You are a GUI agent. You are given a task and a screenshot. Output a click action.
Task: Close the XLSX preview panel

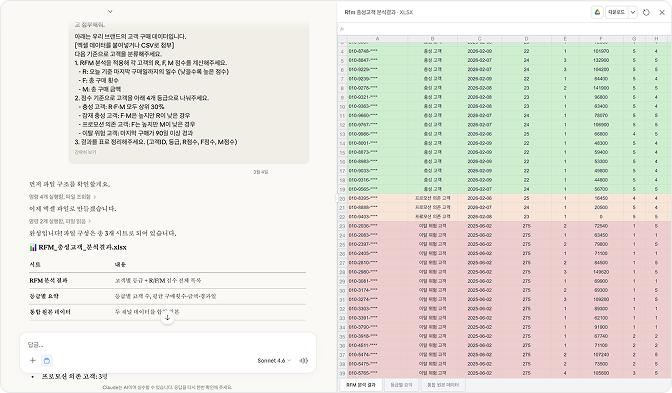pyautogui.click(x=662, y=12)
